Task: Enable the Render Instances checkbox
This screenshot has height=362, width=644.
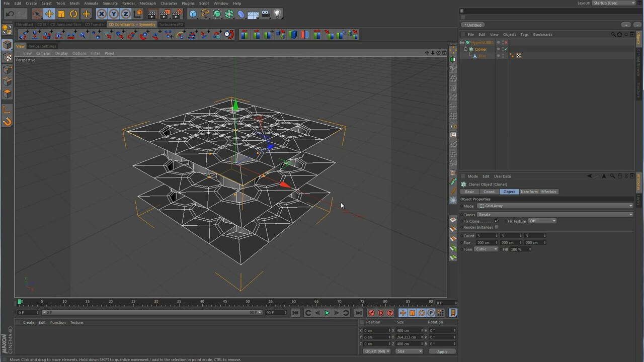Action: click(497, 227)
